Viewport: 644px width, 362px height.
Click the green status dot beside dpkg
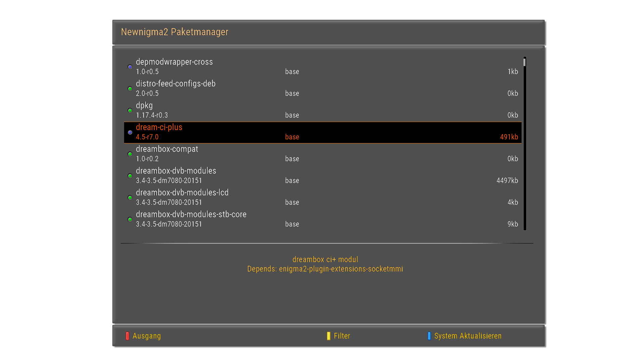[130, 111]
